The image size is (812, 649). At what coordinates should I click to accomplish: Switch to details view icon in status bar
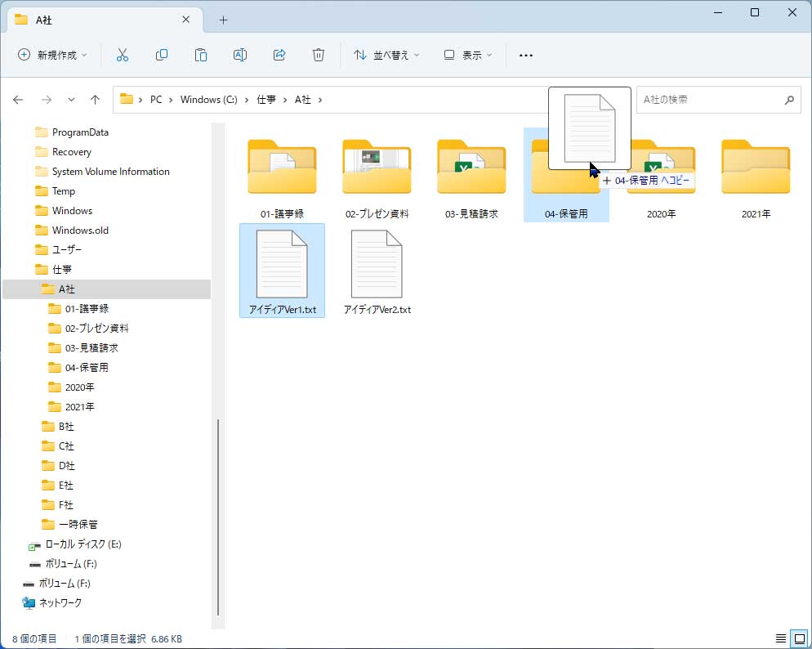(x=780, y=638)
